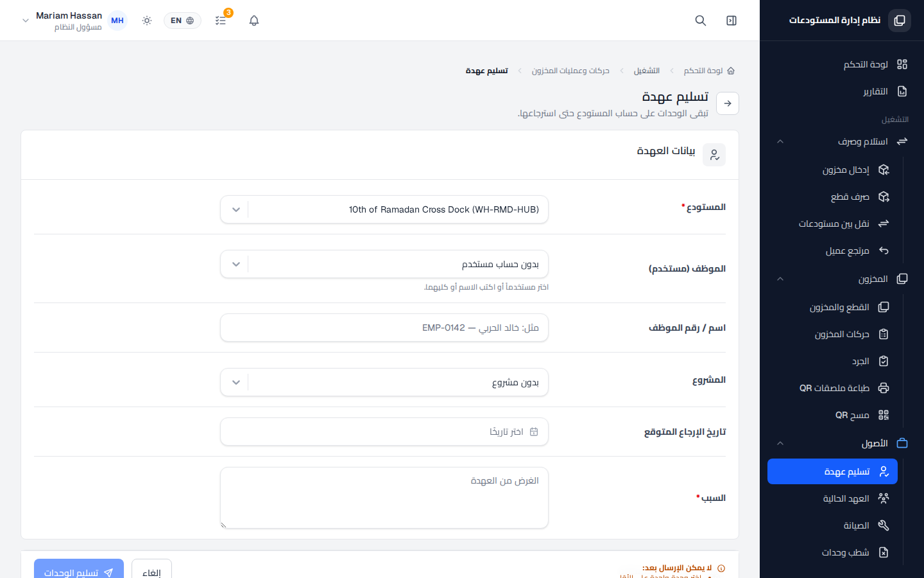
Task: Open مرتجع عميل in sidebar
Action: (x=833, y=250)
